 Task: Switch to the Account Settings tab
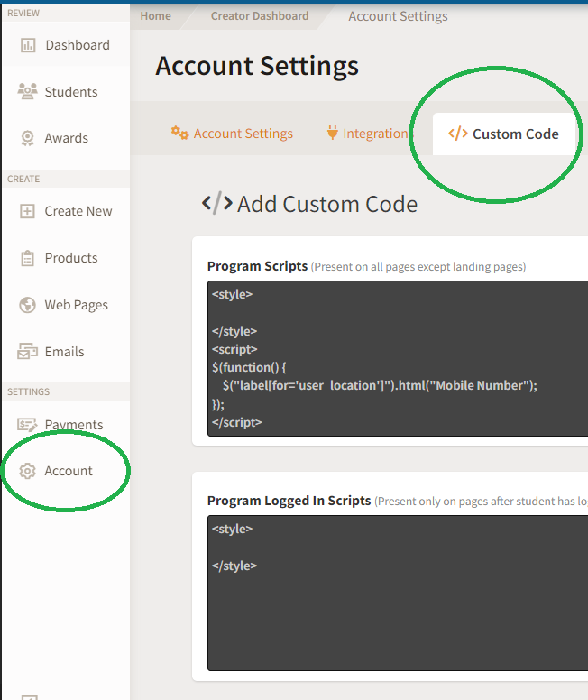click(x=232, y=134)
